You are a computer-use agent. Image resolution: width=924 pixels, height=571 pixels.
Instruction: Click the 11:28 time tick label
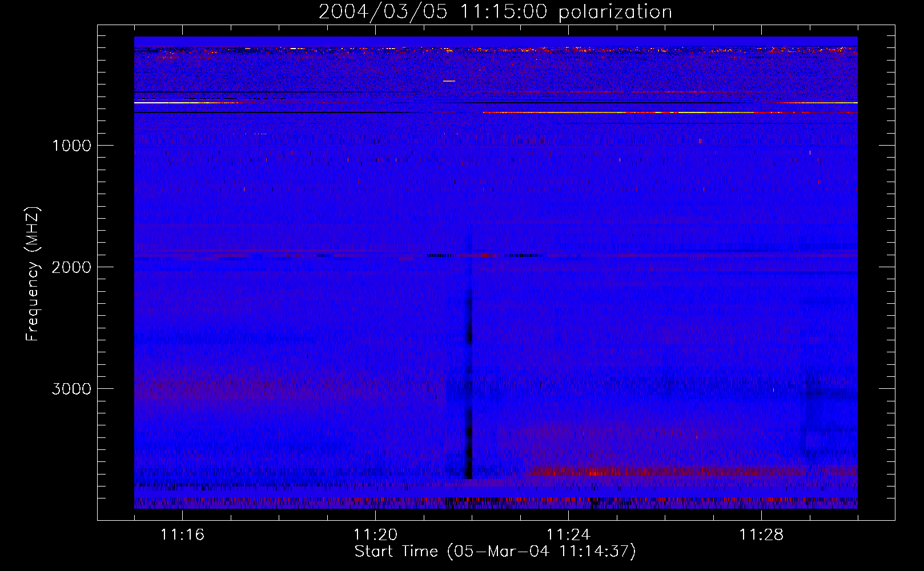tap(761, 534)
